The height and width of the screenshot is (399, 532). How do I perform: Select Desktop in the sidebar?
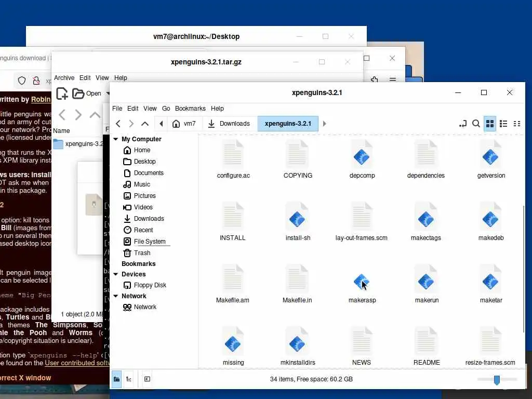[144, 162]
